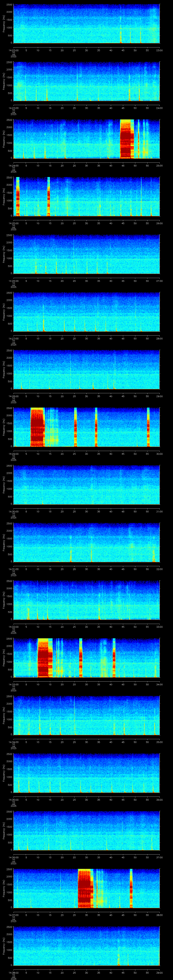Click the 14:30:00 start time label
The height and width of the screenshot is (980, 173).
(x=13, y=512)
